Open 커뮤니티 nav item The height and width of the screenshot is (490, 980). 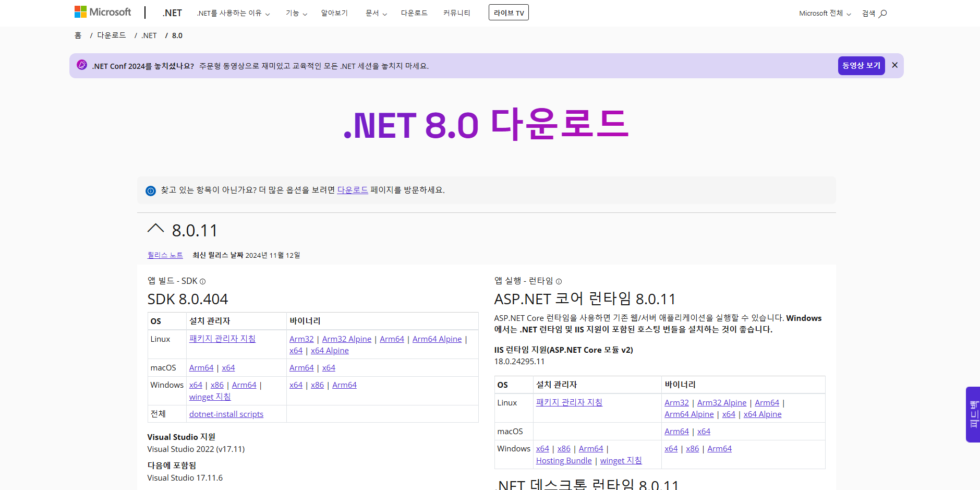(x=456, y=13)
